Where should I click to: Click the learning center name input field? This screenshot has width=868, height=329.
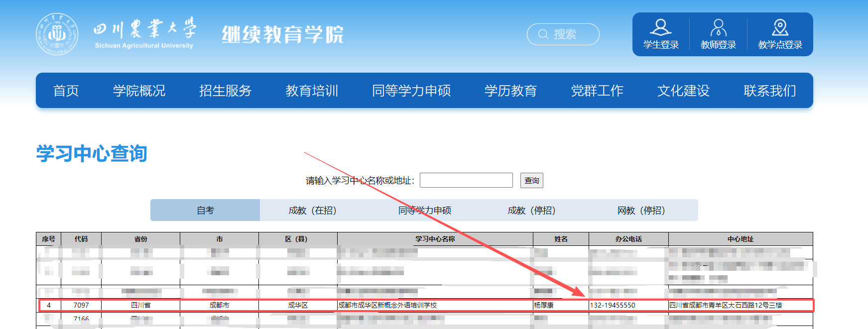coord(466,180)
